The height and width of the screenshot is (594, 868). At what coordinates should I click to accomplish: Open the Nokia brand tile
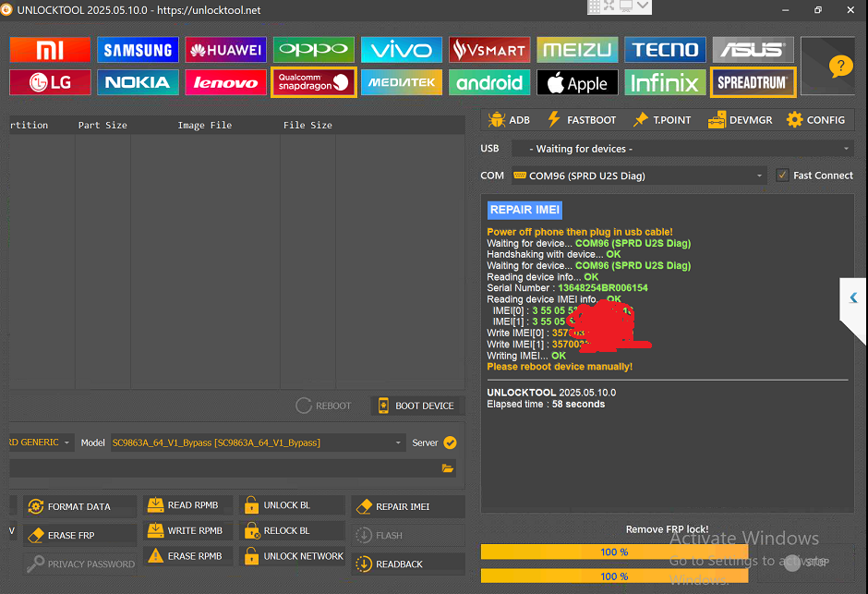click(x=138, y=82)
